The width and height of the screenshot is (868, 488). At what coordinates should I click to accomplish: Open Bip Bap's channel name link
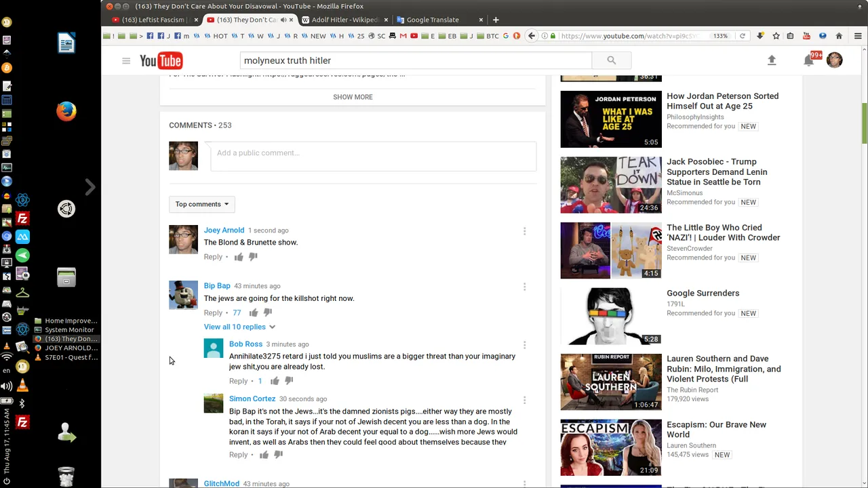[x=217, y=286]
